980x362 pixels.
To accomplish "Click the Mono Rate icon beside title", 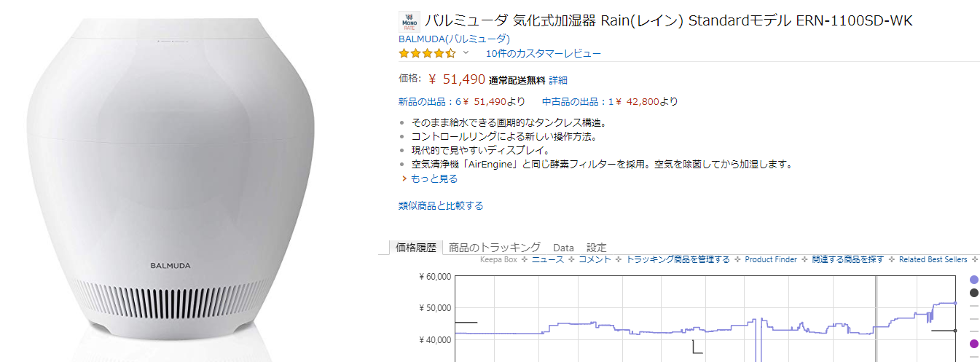I will coord(409,21).
